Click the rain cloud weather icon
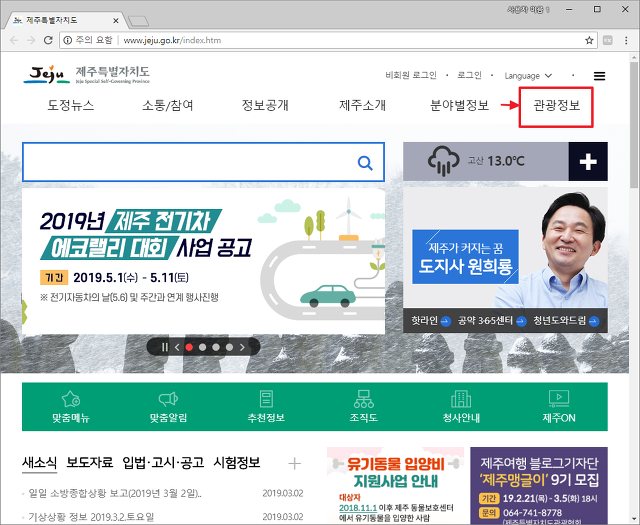This screenshot has width=640, height=525. point(443,161)
